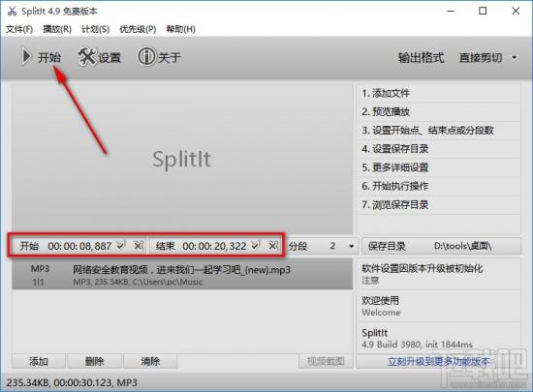
Task: Click the SplitIt preview area
Action: click(x=182, y=159)
